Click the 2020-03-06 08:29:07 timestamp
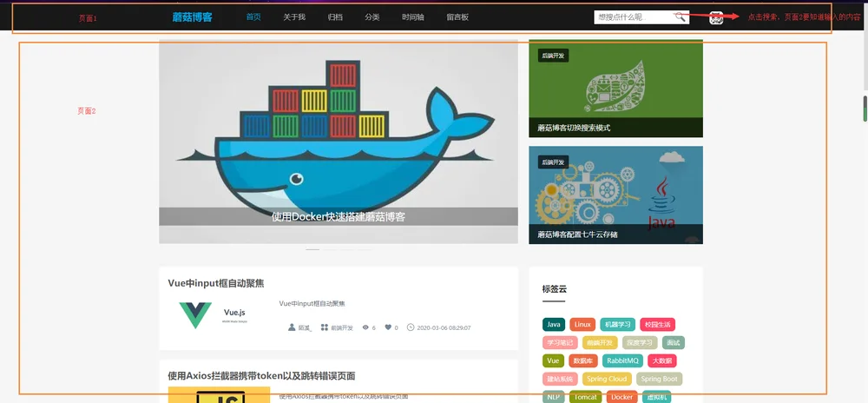Image resolution: width=868 pixels, height=403 pixels. tap(444, 327)
